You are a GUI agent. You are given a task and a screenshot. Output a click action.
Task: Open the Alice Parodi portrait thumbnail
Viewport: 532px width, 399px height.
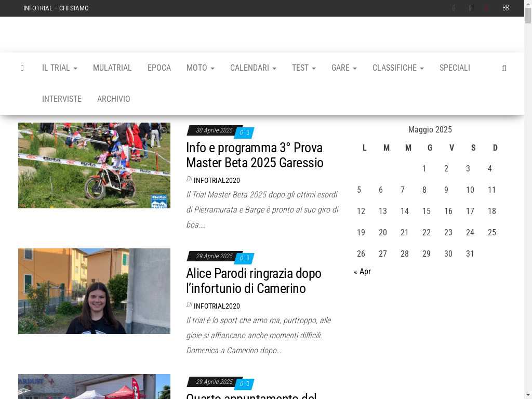pyautogui.click(x=95, y=291)
